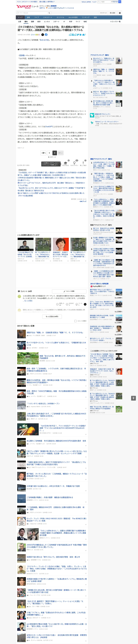Click the 記事に関する報告 link
The image size is (138, 644).
[24, 165]
